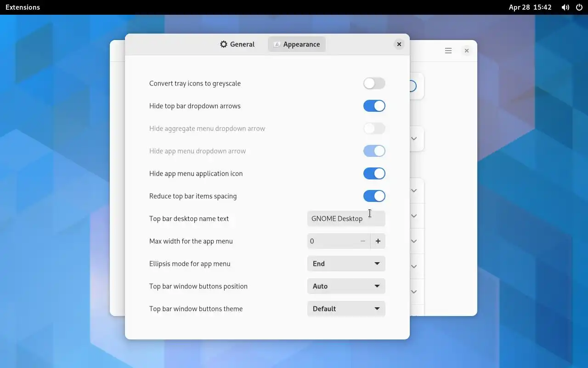588x368 pixels.
Task: Open the Ellipsis mode dropdown showing End
Action: tap(346, 264)
